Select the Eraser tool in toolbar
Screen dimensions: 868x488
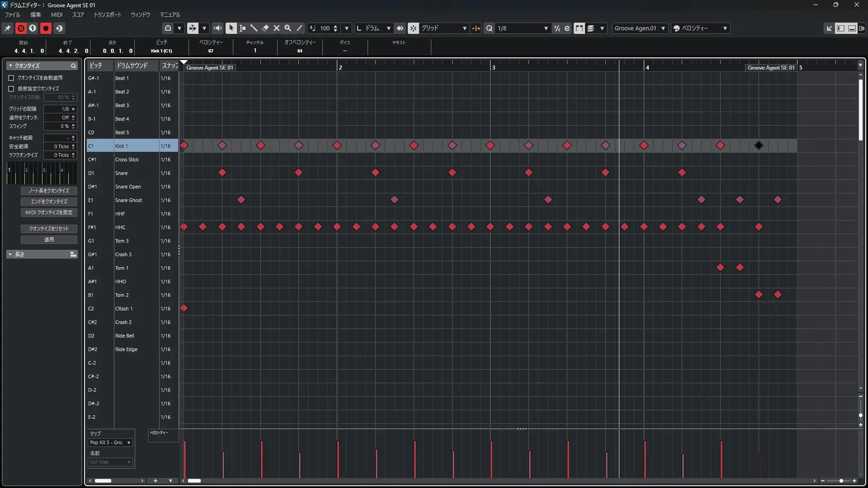265,28
